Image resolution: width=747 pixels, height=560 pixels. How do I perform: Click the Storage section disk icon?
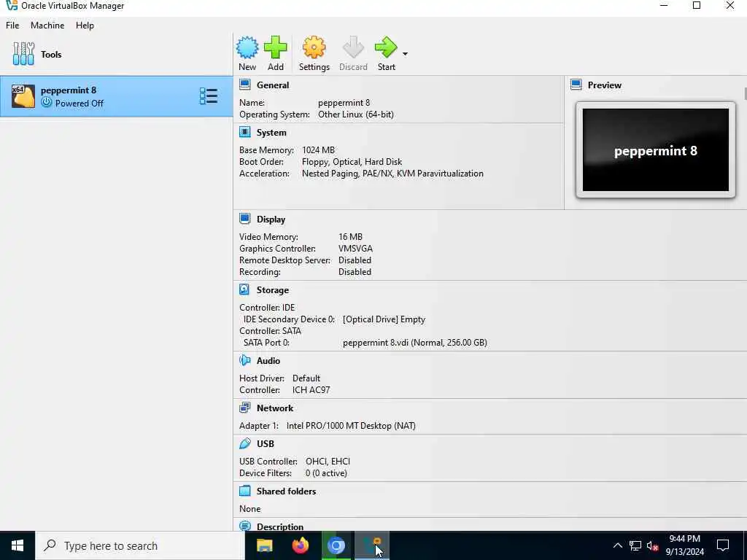(244, 289)
